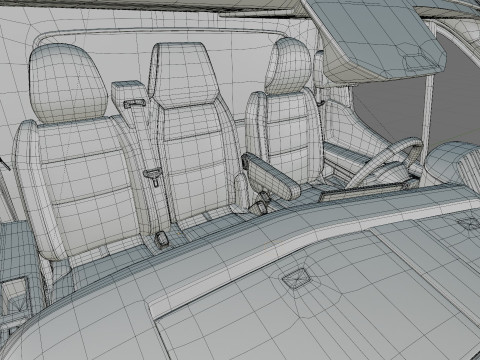Select the upper seat belt guide loop
The width and height of the screenshot is (480, 360).
[135, 104]
